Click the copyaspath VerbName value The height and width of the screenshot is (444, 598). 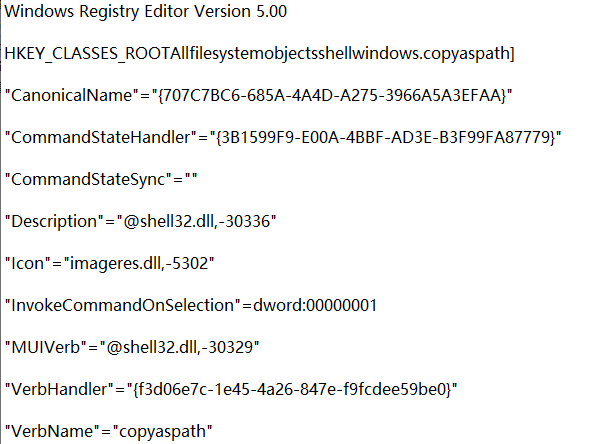pyautogui.click(x=162, y=431)
